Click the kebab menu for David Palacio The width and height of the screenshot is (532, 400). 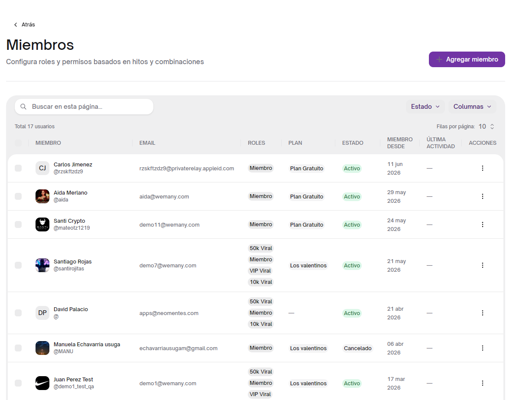[x=483, y=313]
